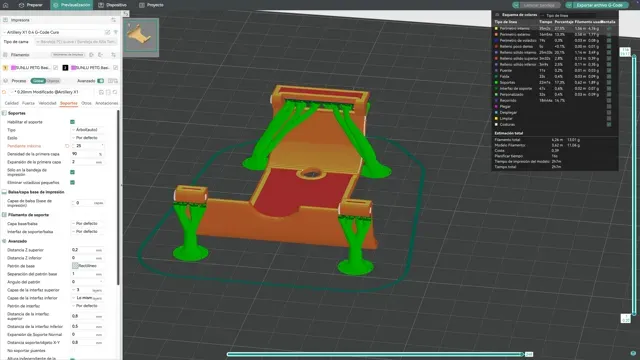Toggle Eliminar voladizos pequeños checkbox
This screenshot has height=360, width=640.
click(x=72, y=182)
